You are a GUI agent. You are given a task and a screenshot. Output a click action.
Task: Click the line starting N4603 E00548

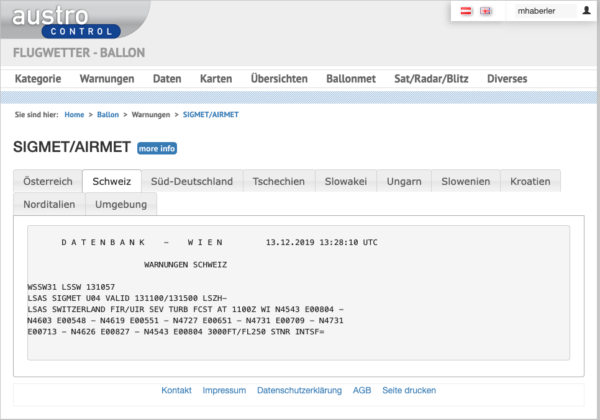(186, 320)
